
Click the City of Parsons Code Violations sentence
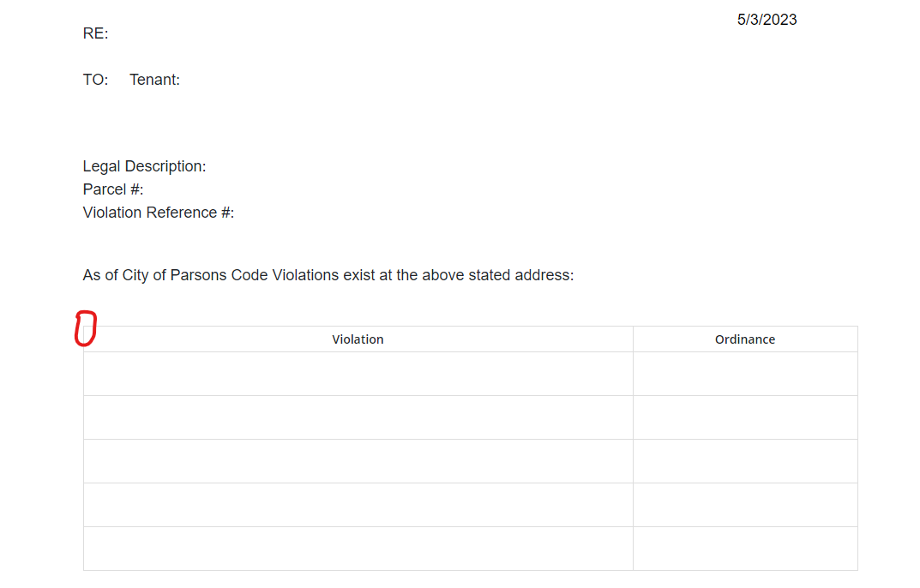tap(328, 275)
